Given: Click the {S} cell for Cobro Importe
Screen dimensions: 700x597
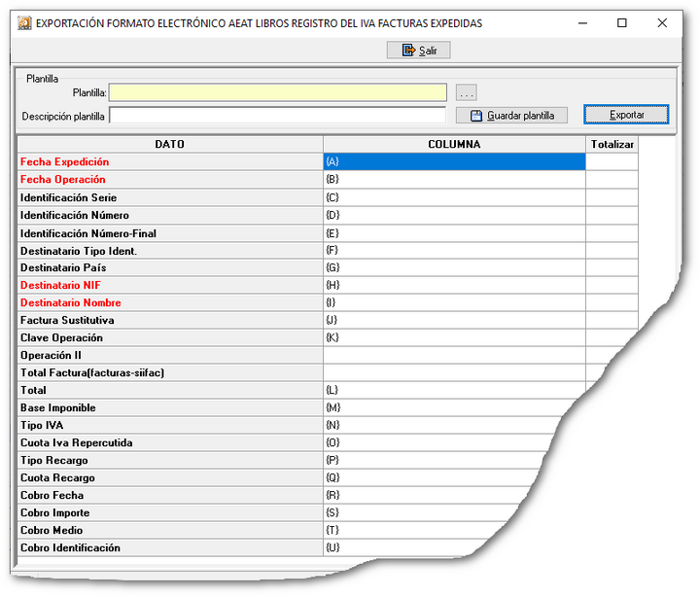Looking at the screenshot, I should [x=422, y=512].
